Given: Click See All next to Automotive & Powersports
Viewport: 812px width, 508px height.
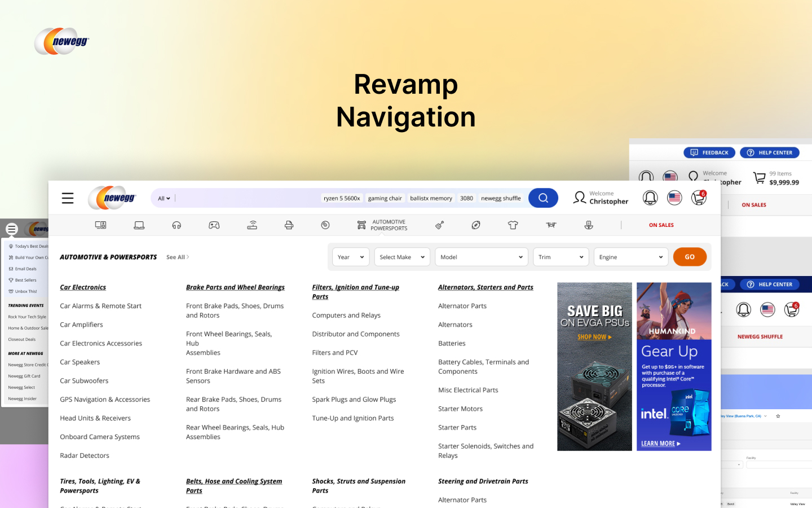Looking at the screenshot, I should point(178,257).
